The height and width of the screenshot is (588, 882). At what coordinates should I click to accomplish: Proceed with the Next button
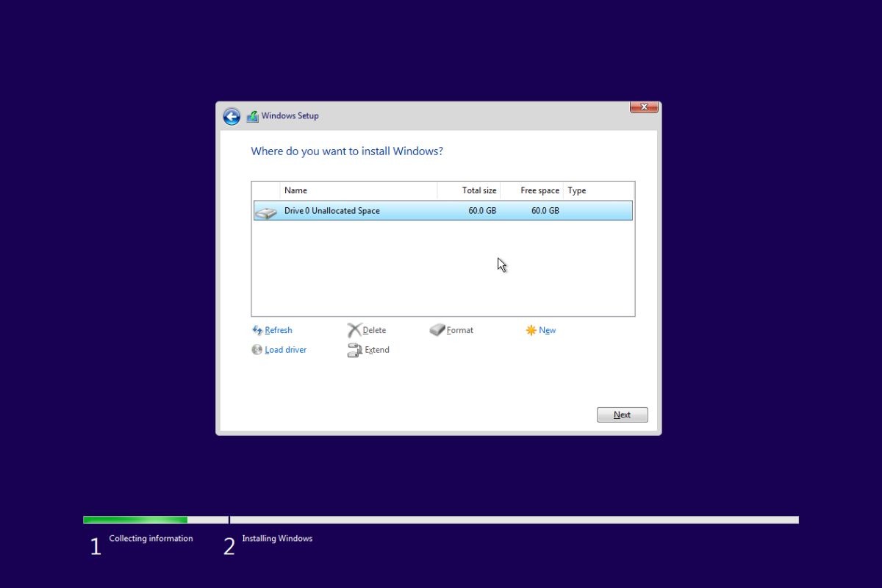[x=622, y=415]
